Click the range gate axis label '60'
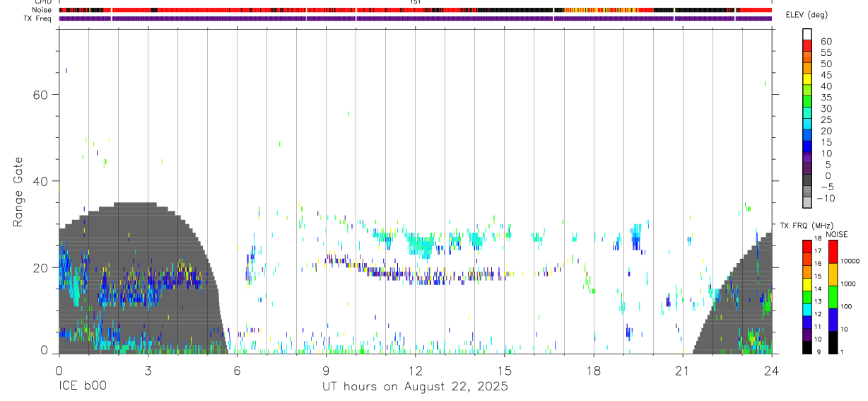Viewport: 868px width, 401px height. tap(40, 94)
